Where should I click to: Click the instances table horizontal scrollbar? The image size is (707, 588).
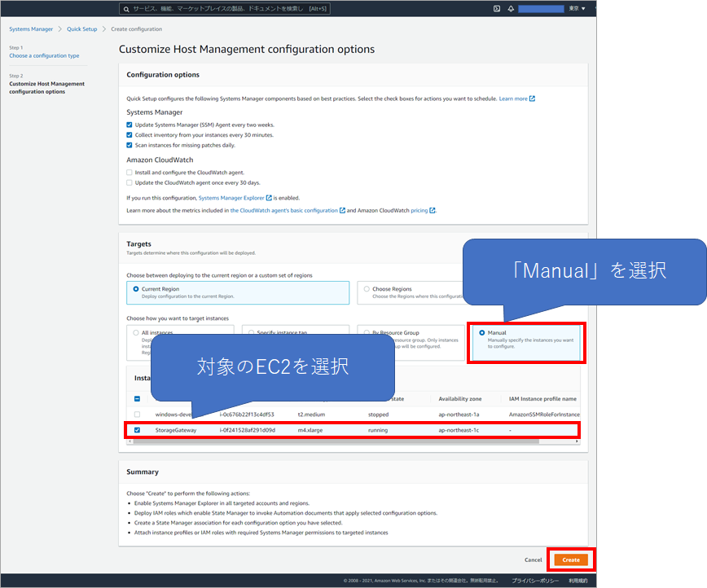[336, 441]
